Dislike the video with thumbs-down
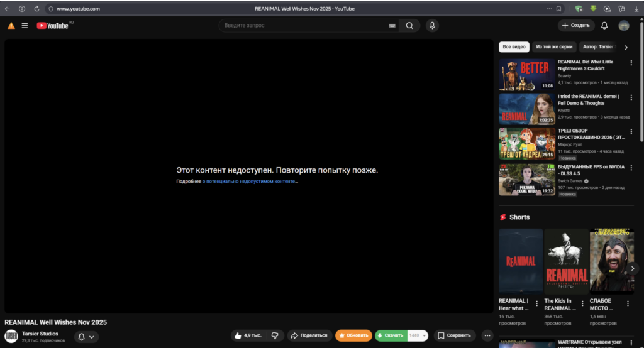The height and width of the screenshot is (348, 644). pyautogui.click(x=275, y=335)
